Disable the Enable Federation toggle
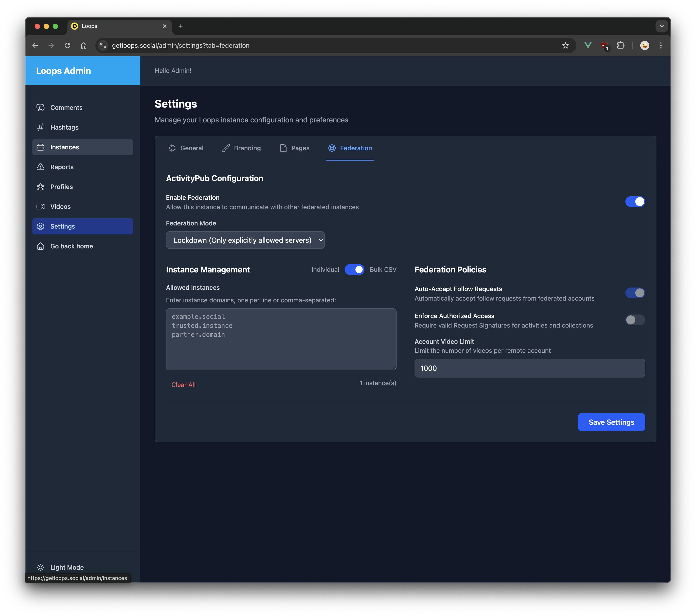The width and height of the screenshot is (696, 616). pyautogui.click(x=635, y=202)
